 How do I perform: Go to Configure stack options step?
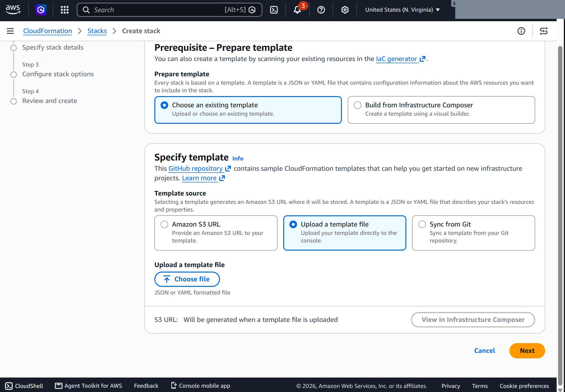tap(58, 74)
